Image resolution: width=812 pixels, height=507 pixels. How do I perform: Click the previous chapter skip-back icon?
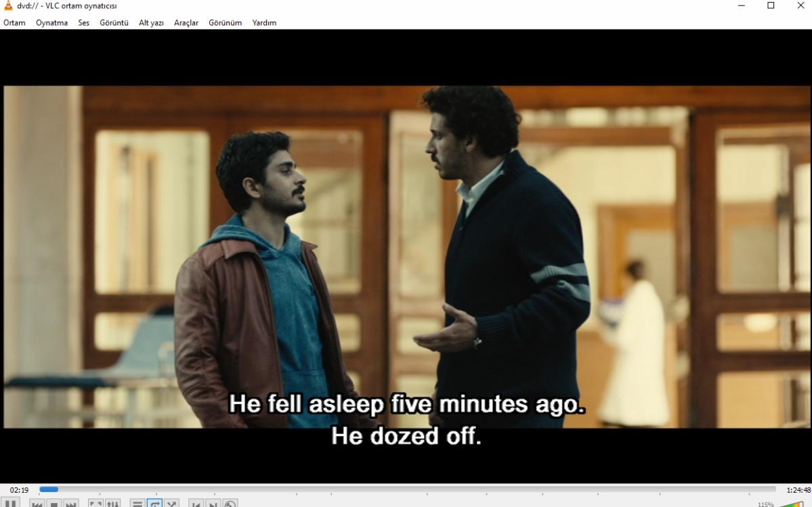click(x=37, y=504)
